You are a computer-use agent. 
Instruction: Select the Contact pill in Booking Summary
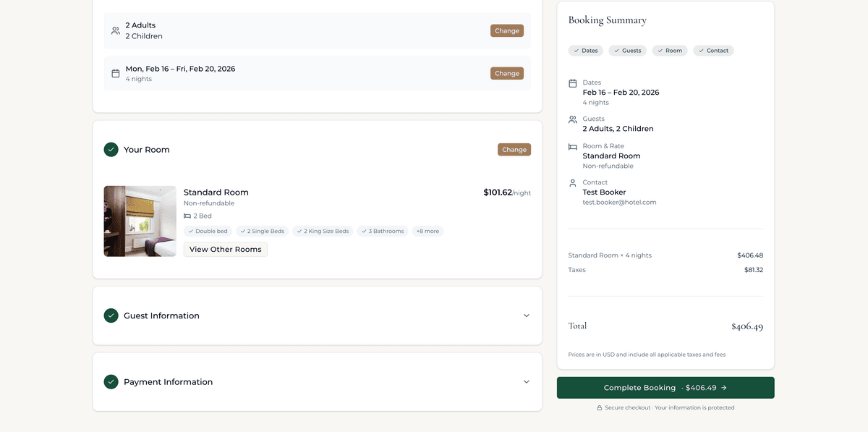(x=713, y=50)
